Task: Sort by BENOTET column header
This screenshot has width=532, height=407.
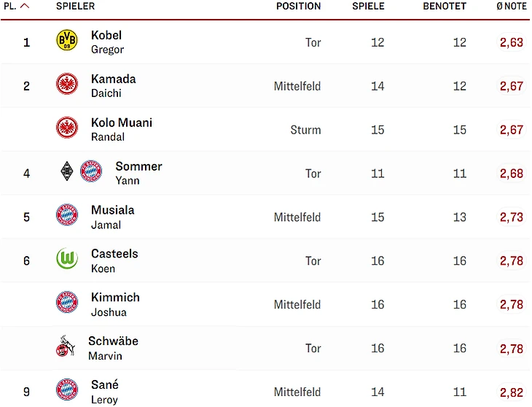Action: pos(444,6)
